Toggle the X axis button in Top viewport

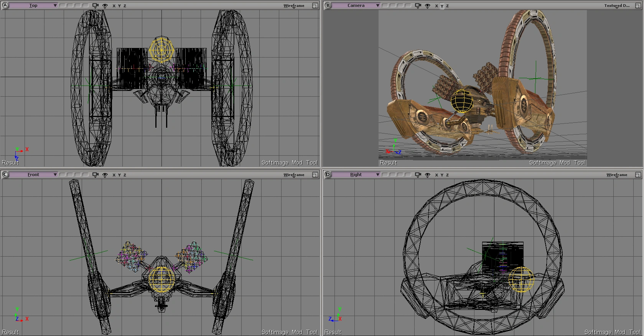click(114, 6)
